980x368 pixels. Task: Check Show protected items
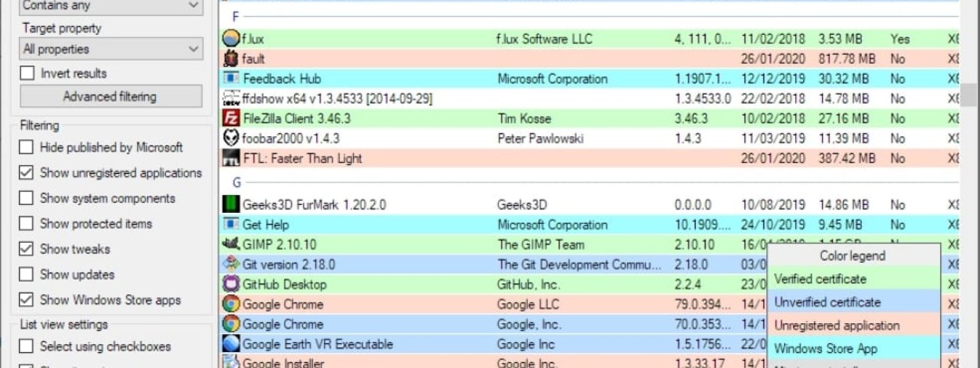click(x=26, y=223)
